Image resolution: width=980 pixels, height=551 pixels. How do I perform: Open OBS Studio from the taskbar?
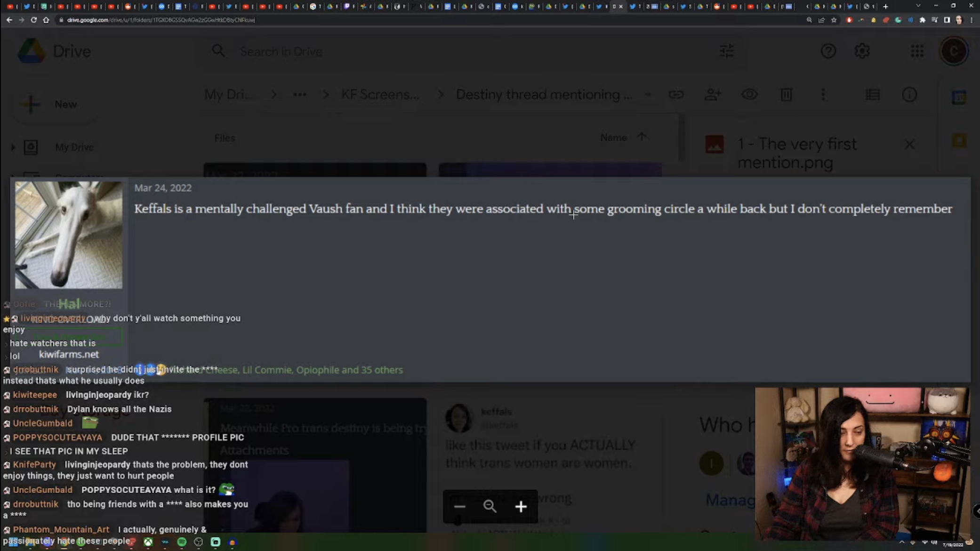pos(198,542)
